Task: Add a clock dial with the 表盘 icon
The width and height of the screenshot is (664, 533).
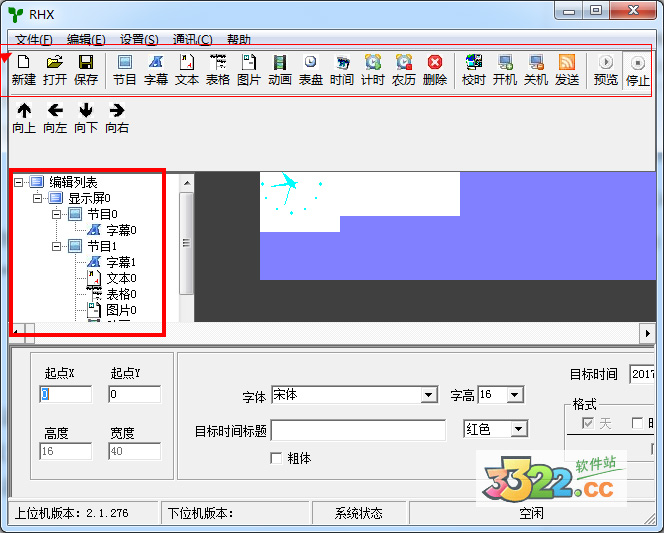Action: point(311,70)
